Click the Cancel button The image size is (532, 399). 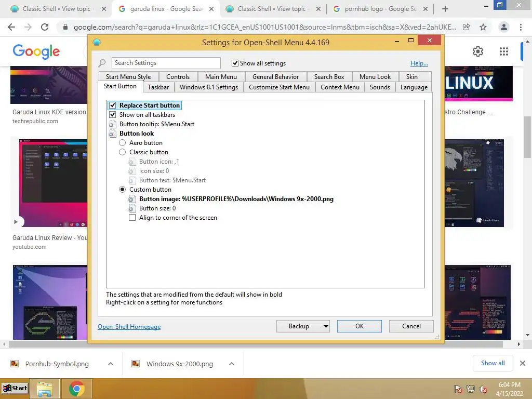411,326
